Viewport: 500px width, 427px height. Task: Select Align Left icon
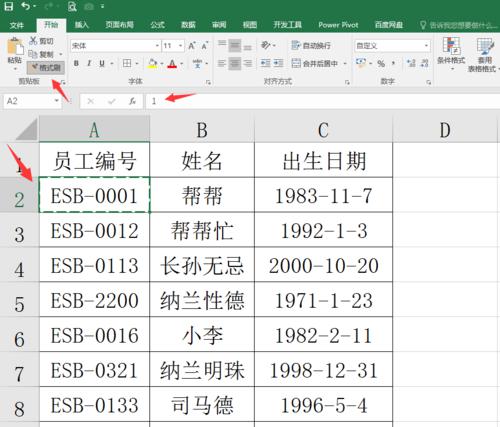tap(222, 63)
